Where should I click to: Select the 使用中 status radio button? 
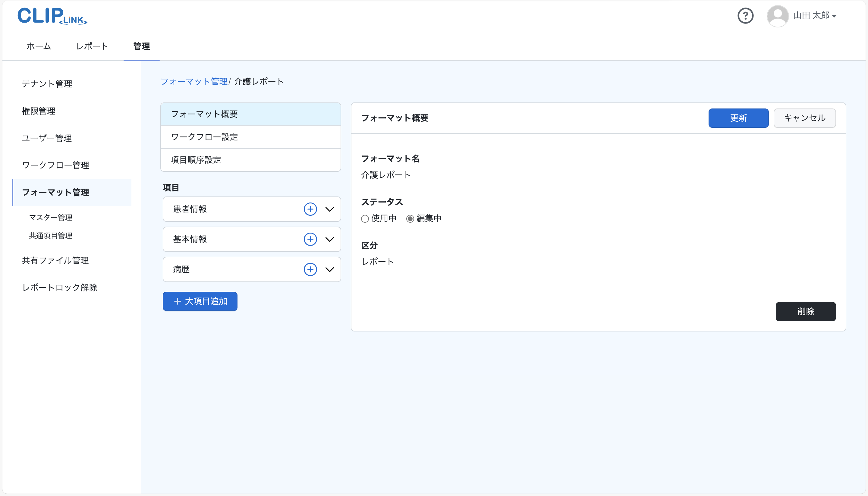click(x=365, y=219)
